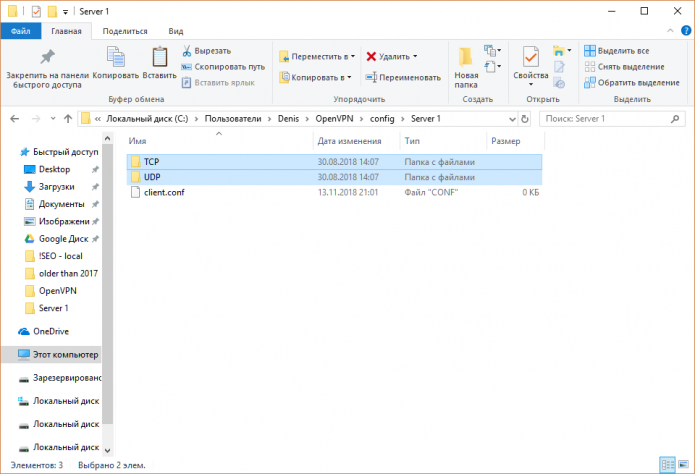Switch to the View ribbon tab
This screenshot has height=474, width=695.
pos(176,31)
